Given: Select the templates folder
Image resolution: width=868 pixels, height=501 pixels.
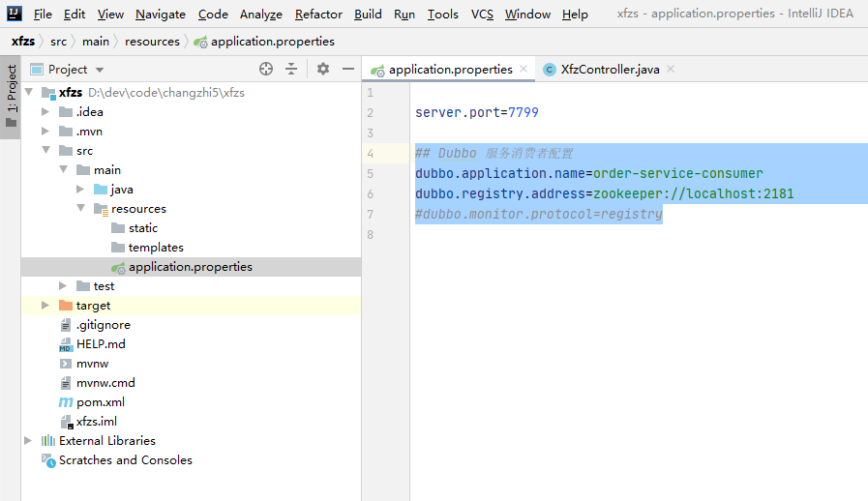Looking at the screenshot, I should [x=156, y=248].
